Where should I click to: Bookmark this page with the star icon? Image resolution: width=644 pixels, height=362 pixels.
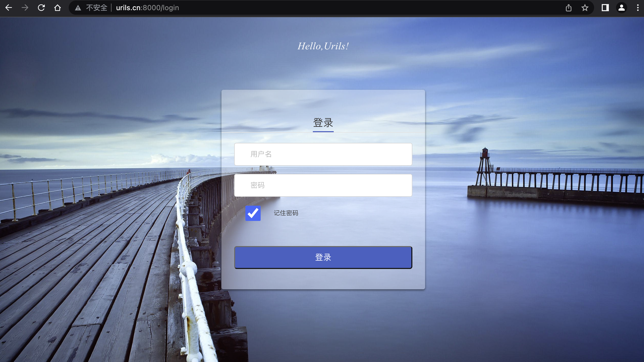[x=585, y=8]
